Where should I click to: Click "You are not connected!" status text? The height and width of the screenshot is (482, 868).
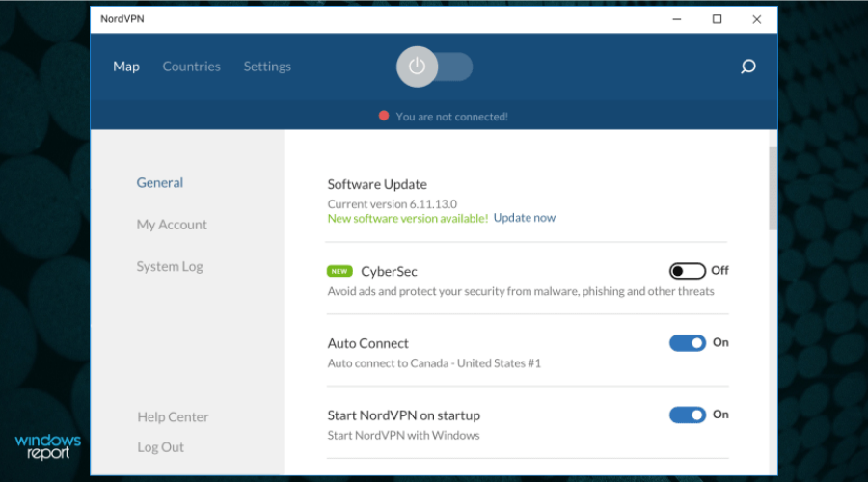point(451,117)
